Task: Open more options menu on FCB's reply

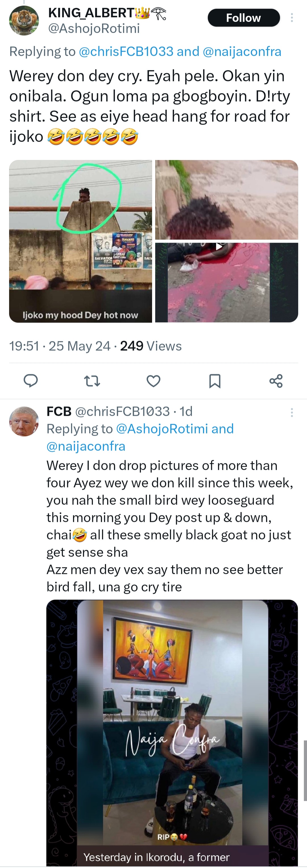Action: 292,412
